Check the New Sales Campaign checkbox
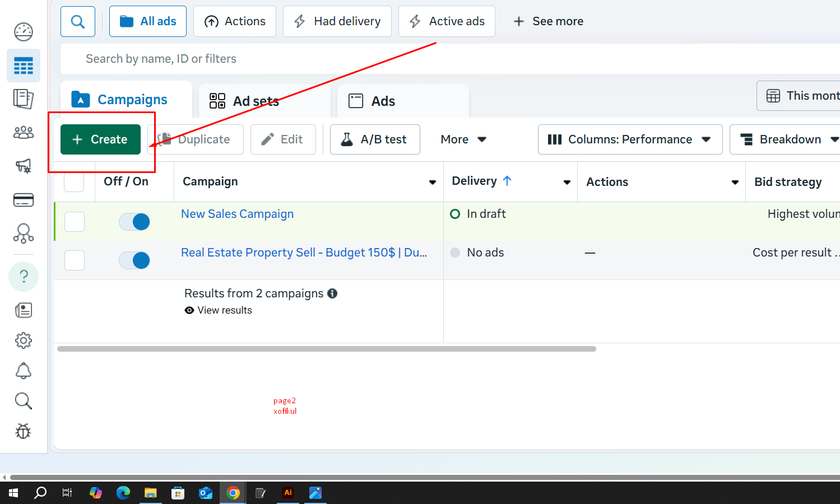Screen dimensions: 840x504 [75, 222]
